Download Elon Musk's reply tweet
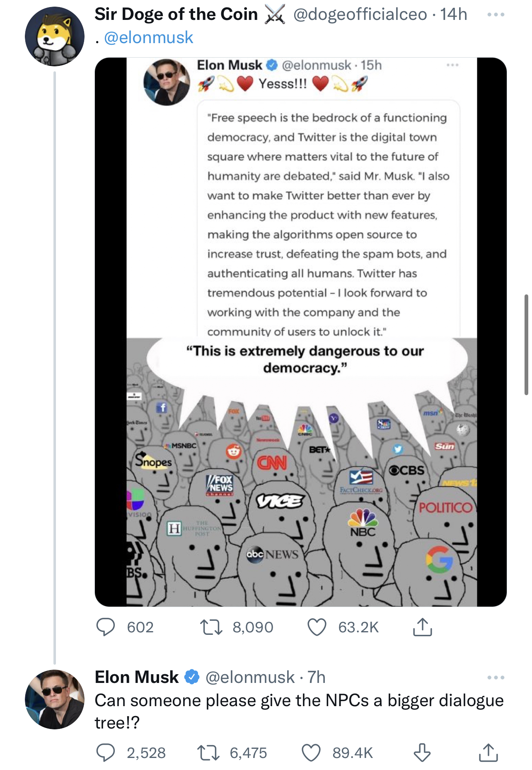 tap(422, 753)
